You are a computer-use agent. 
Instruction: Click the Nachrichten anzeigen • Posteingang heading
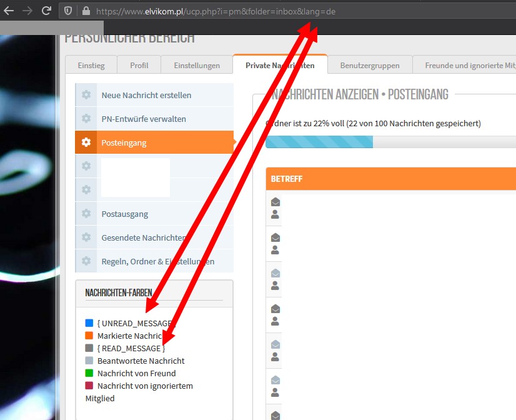(x=360, y=94)
